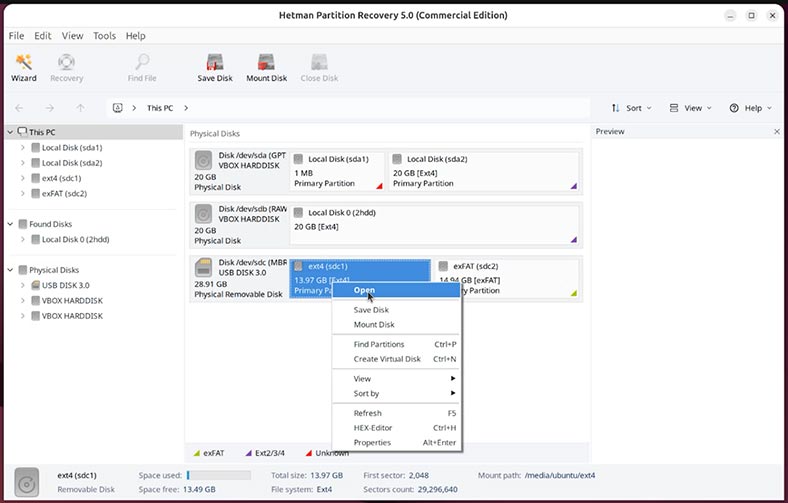Expand Local Disk (sda2) in tree
The image size is (788, 503).
point(23,163)
